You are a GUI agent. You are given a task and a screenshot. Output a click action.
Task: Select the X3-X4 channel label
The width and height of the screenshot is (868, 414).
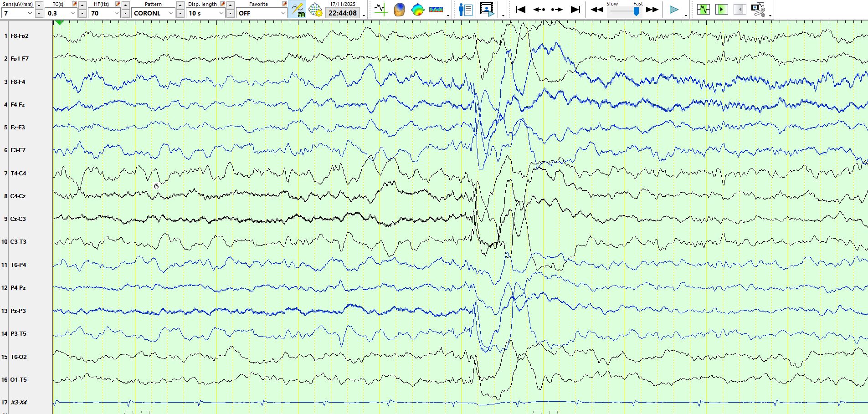[x=19, y=403]
